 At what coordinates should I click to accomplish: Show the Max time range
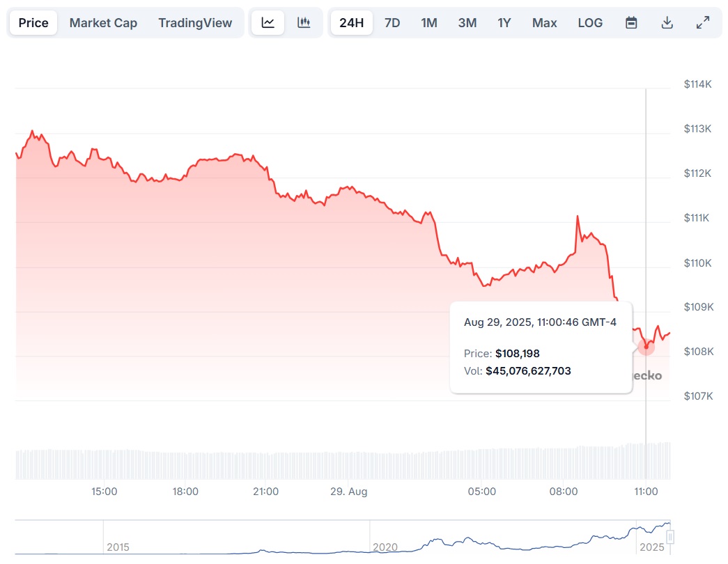(544, 23)
